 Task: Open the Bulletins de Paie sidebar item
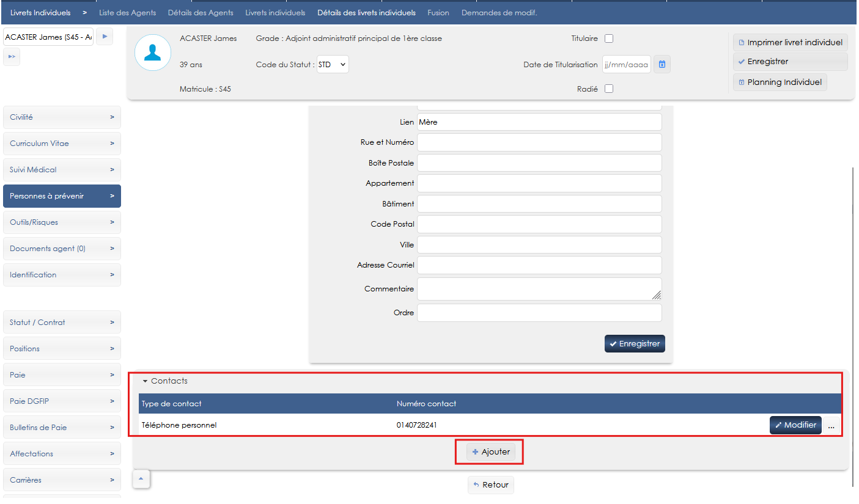click(x=62, y=428)
